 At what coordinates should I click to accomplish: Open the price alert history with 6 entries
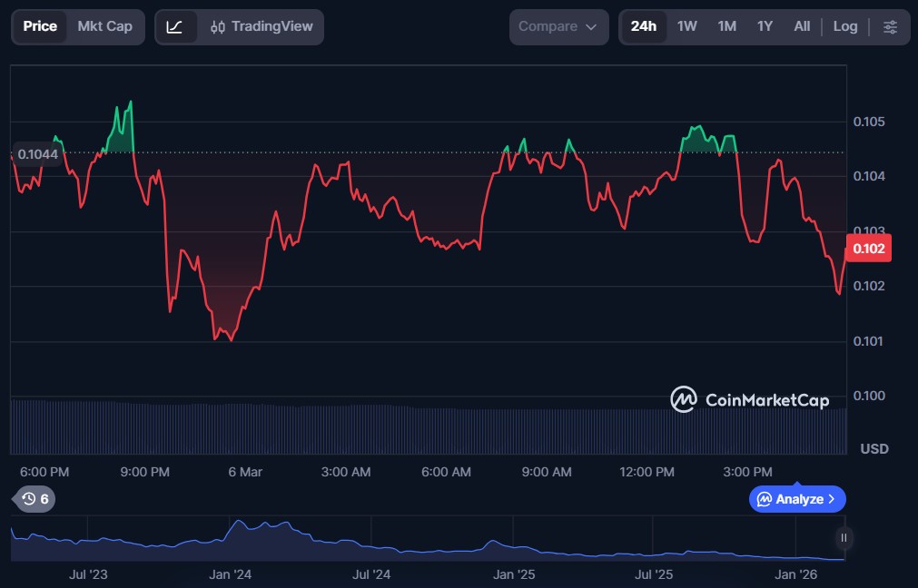point(33,499)
